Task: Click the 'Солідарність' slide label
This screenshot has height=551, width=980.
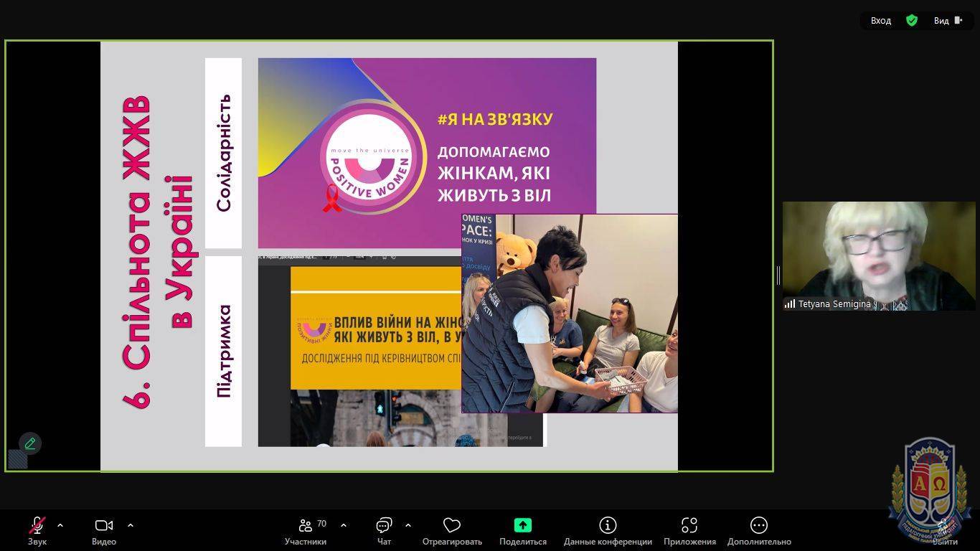Action: tap(224, 153)
